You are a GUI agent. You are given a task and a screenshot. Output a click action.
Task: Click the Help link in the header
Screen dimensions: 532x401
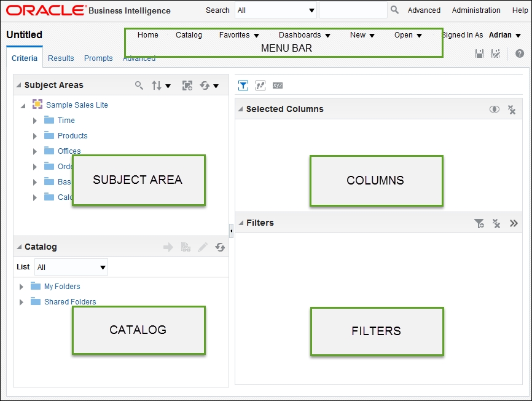pyautogui.click(x=520, y=10)
